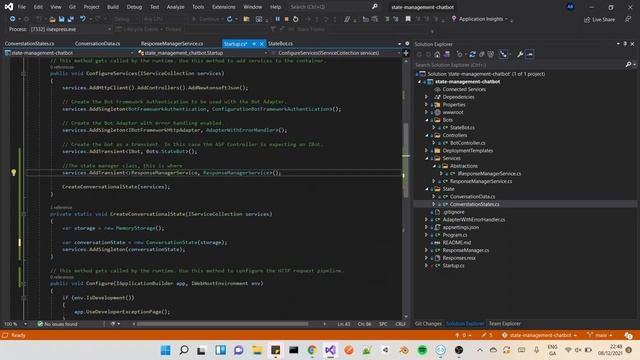Collapse the State folder
Image resolution: width=640 pixels, height=360 pixels.
pos(427,189)
